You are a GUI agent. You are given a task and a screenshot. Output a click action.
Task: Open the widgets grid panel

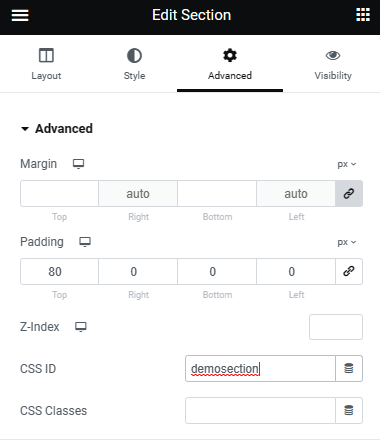click(363, 15)
